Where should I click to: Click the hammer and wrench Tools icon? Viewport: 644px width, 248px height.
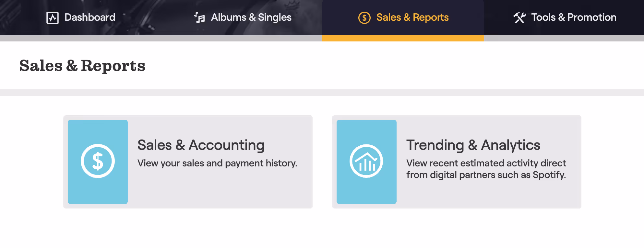coord(519,17)
